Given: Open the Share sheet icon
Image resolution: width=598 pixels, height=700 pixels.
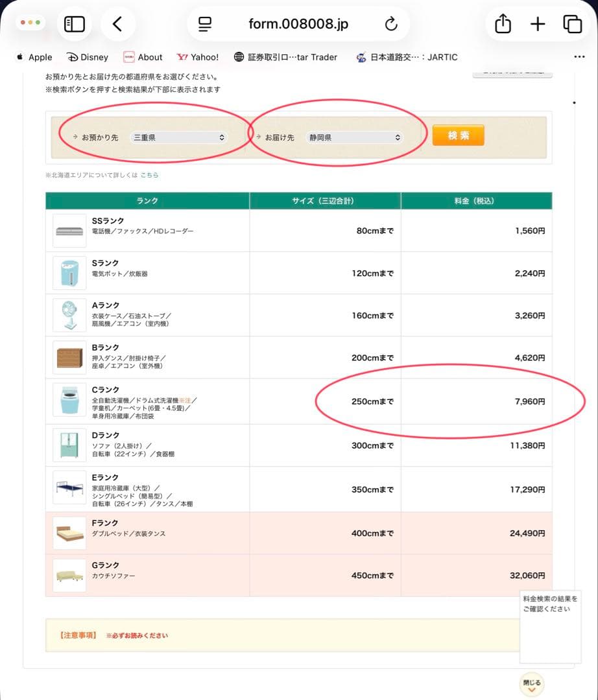Looking at the screenshot, I should pyautogui.click(x=503, y=24).
